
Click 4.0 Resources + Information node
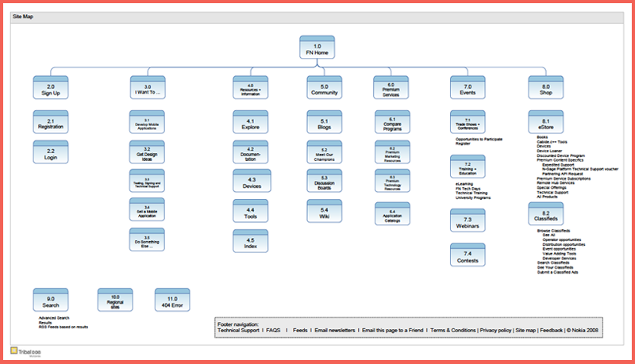click(251, 87)
